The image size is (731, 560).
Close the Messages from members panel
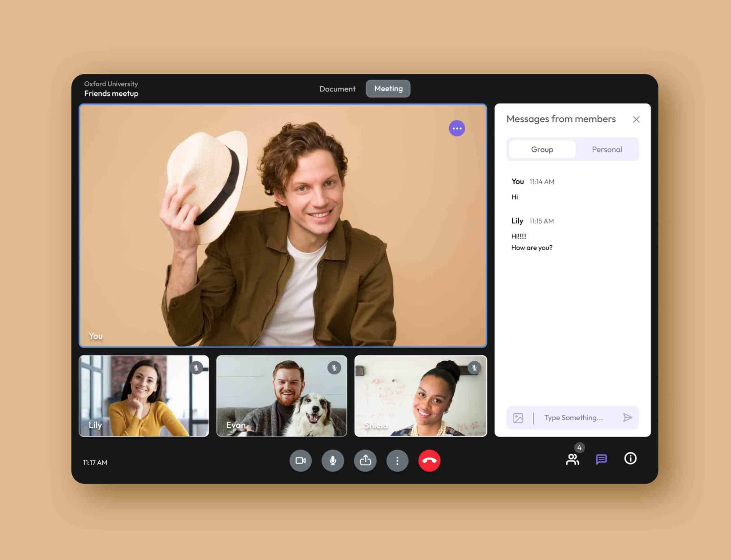tap(636, 119)
